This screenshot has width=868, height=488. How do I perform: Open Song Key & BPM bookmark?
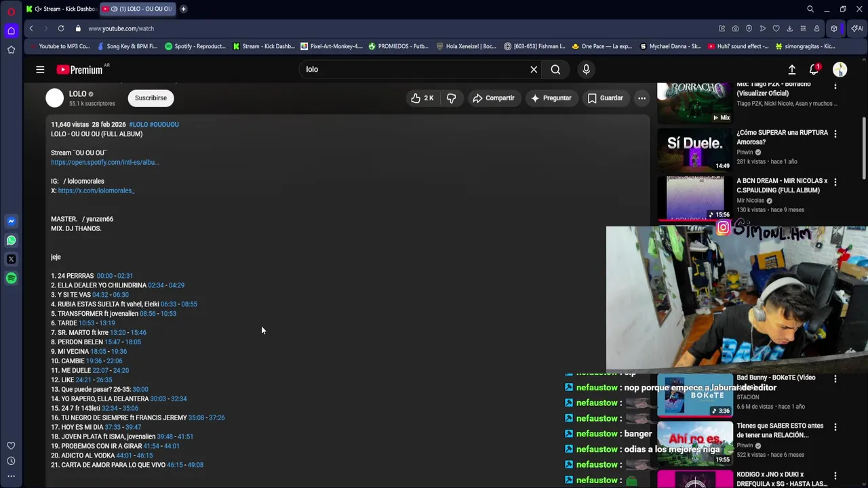point(127,46)
